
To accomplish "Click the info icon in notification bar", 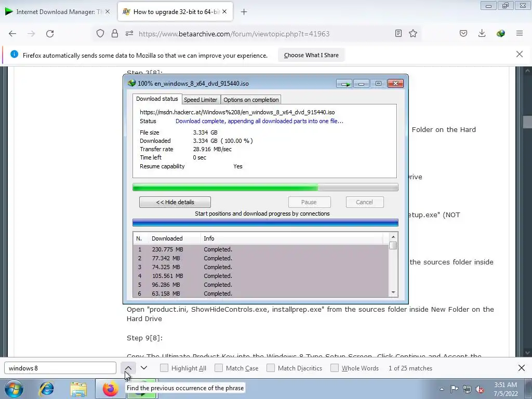I will point(14,54).
